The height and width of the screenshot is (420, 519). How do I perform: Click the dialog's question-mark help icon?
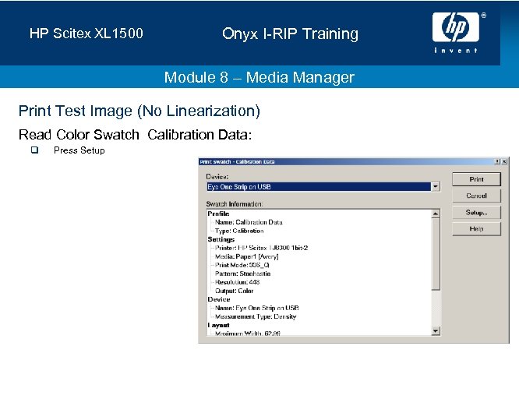[497, 161]
